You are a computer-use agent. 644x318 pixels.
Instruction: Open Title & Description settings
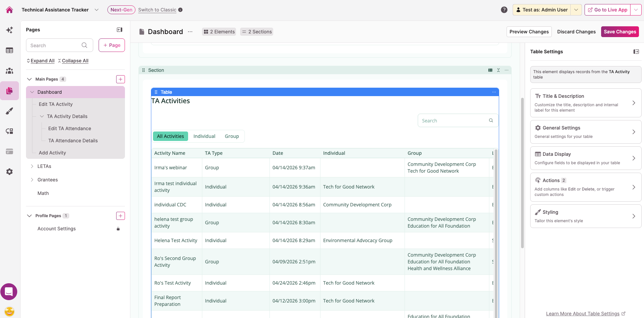[586, 103]
